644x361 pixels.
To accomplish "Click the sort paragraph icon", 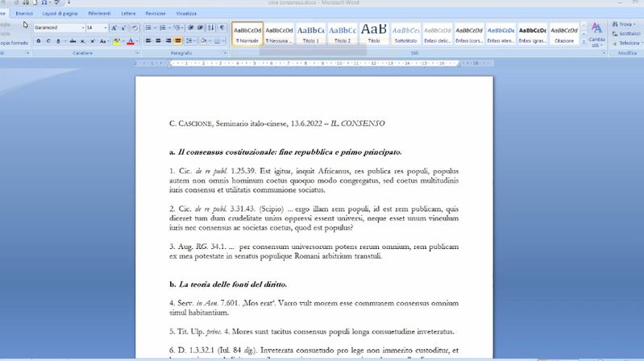I will coord(210,27).
